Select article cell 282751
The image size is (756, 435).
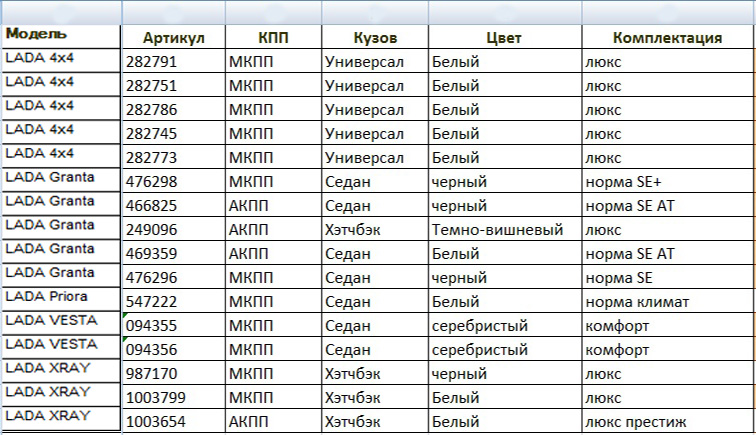pos(174,85)
